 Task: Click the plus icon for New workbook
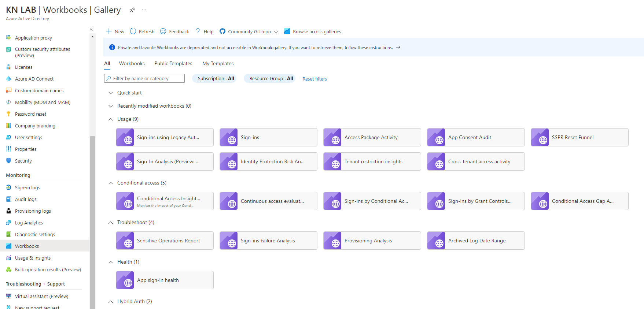coord(109,31)
